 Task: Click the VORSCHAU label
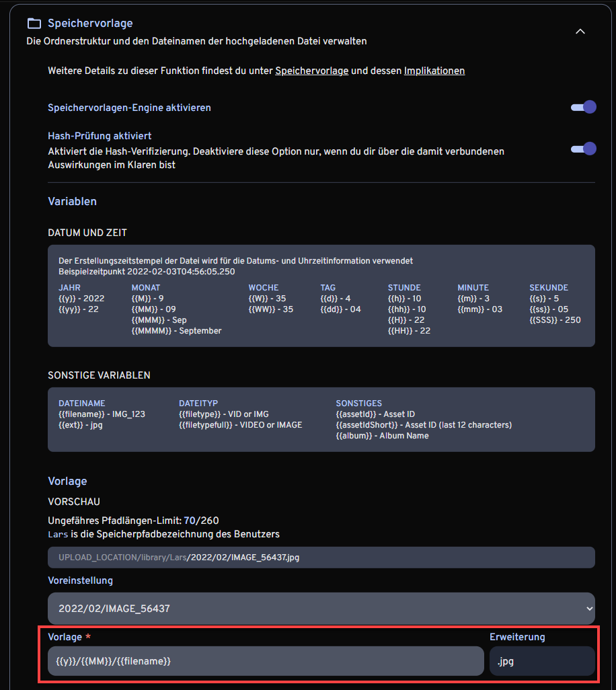coord(74,502)
